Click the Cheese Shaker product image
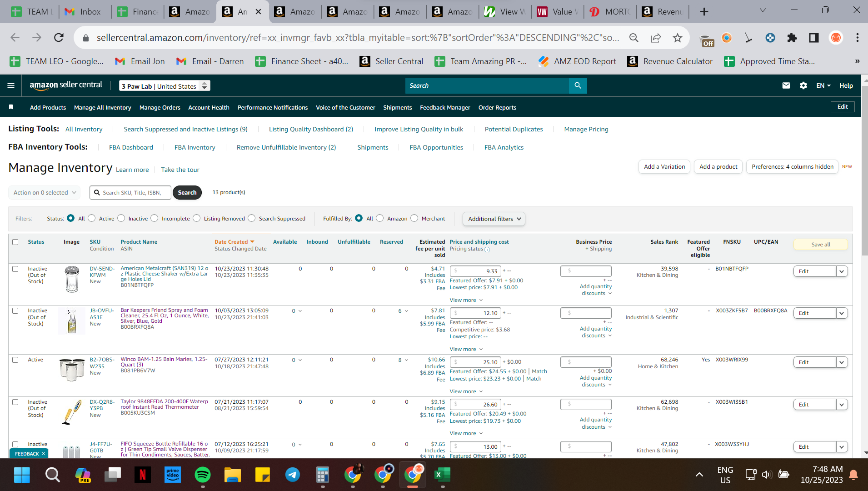The width and height of the screenshot is (868, 491). (72, 279)
